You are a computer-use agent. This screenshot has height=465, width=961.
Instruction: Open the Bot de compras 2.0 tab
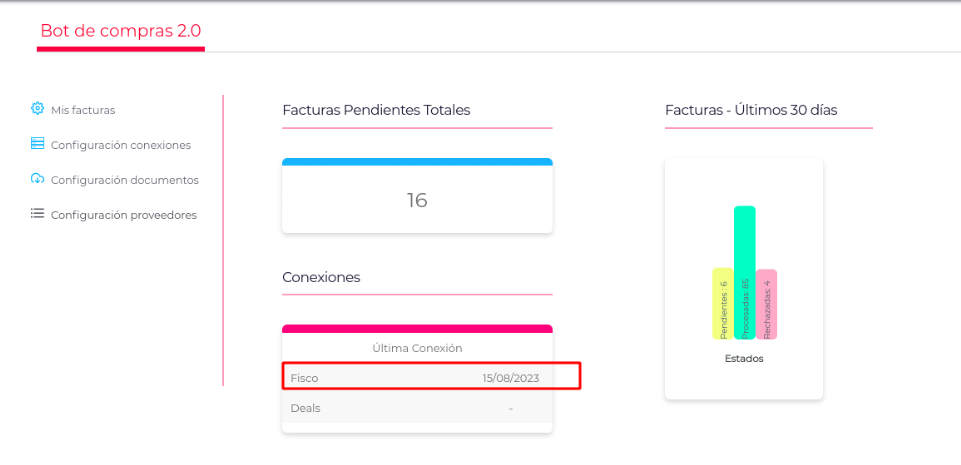tap(120, 31)
